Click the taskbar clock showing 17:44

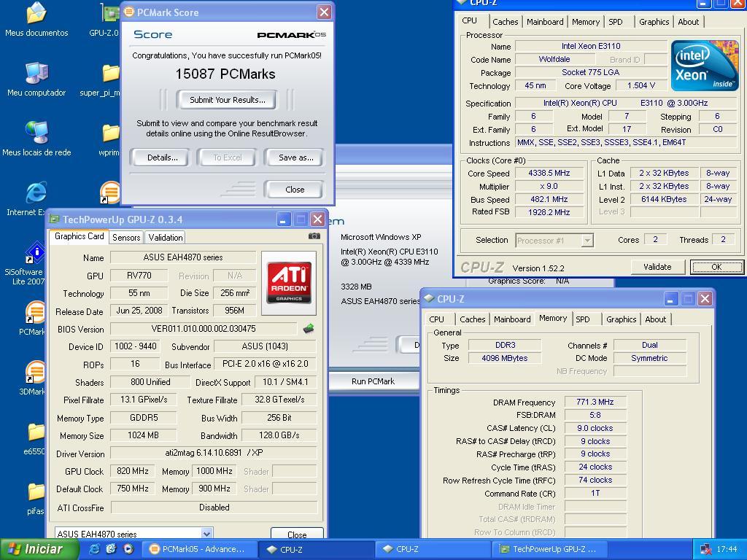tap(727, 550)
